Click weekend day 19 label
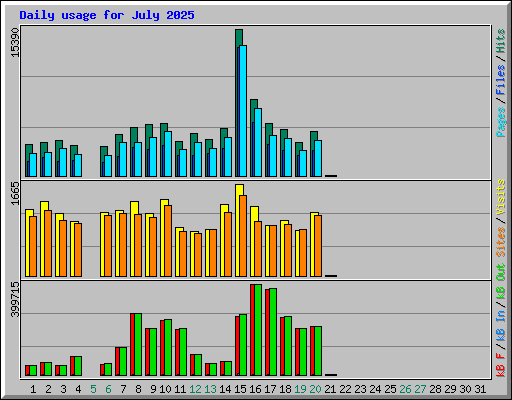The height and width of the screenshot is (400, 512). [300, 389]
